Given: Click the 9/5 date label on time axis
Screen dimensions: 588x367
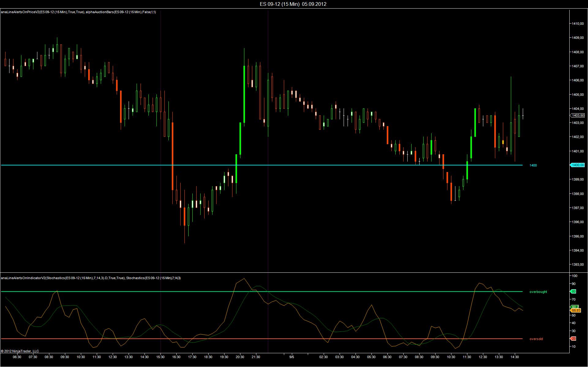Looking at the screenshot, I should tap(292, 357).
